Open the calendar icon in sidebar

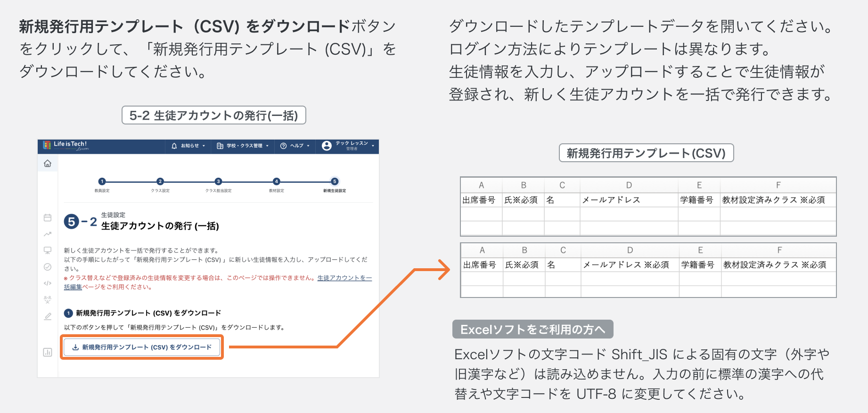(x=48, y=218)
